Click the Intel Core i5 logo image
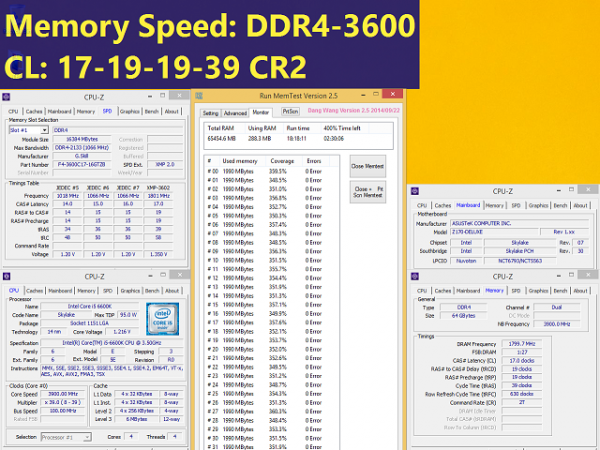 pos(162,319)
